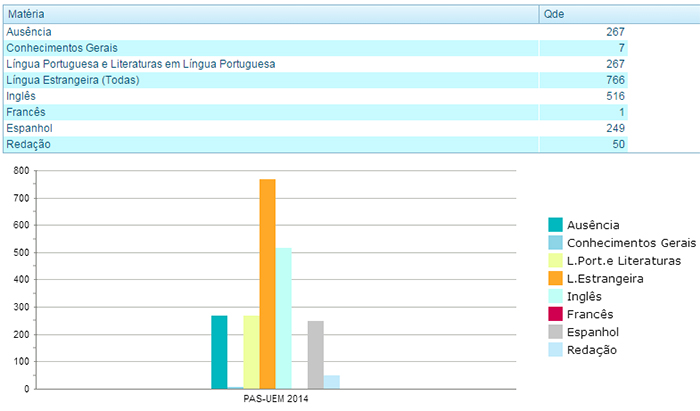Click the PAS-UEM 2014 axis label
The image size is (700, 411).
pos(277,399)
